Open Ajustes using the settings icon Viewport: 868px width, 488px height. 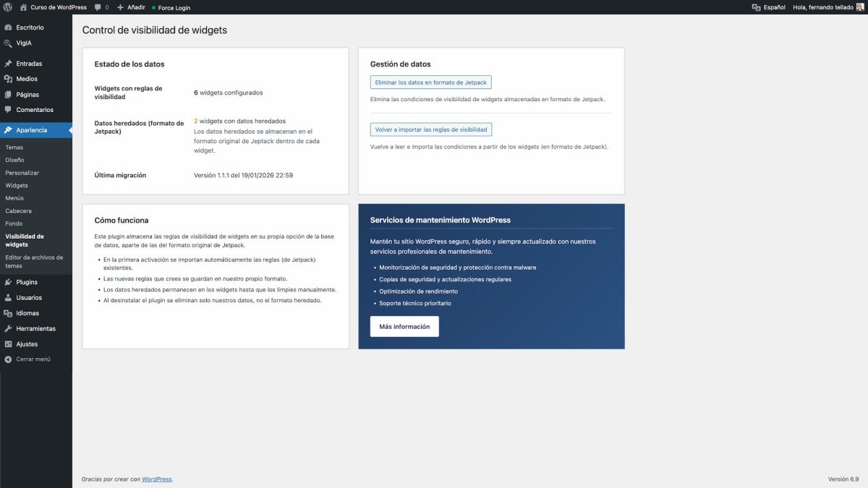[x=9, y=343]
